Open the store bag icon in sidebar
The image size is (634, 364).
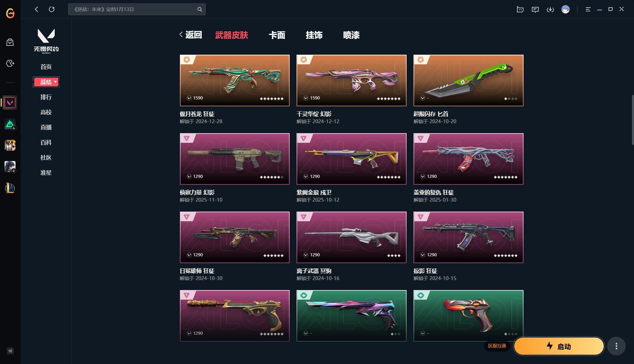[x=10, y=42]
